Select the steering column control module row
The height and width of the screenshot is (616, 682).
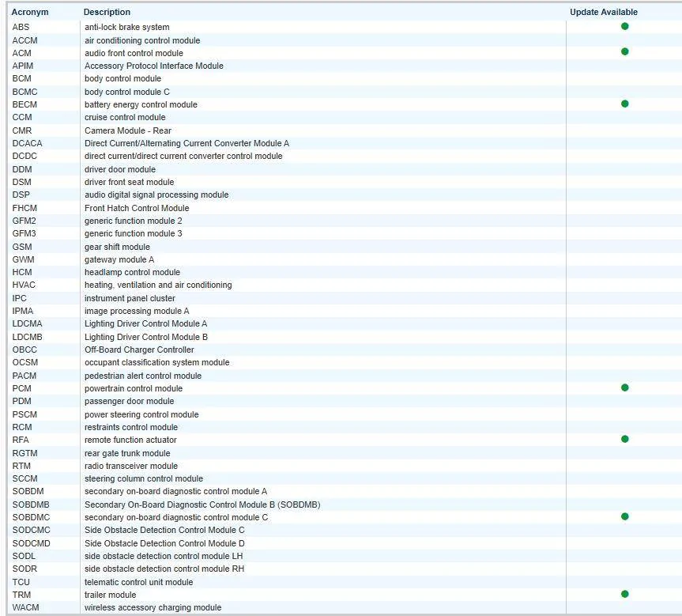(x=144, y=478)
